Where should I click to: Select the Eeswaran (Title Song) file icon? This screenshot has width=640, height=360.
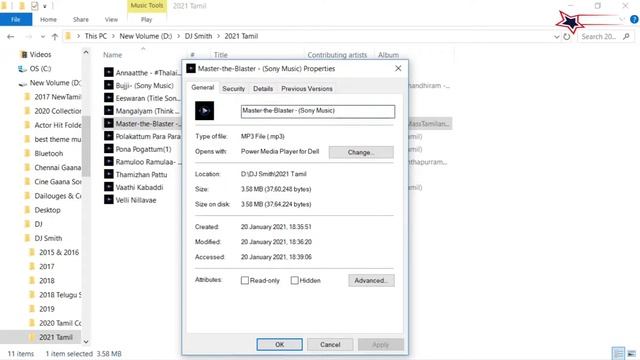[x=109, y=98]
